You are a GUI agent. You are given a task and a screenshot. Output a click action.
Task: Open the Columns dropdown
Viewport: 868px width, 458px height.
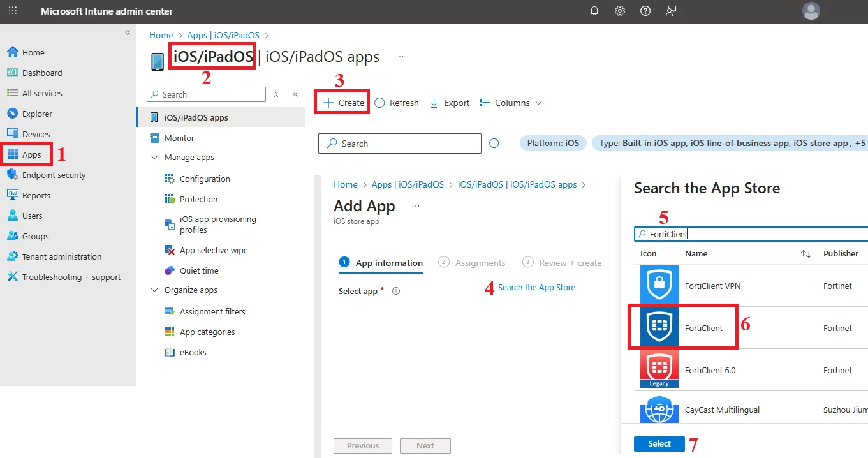pos(511,103)
